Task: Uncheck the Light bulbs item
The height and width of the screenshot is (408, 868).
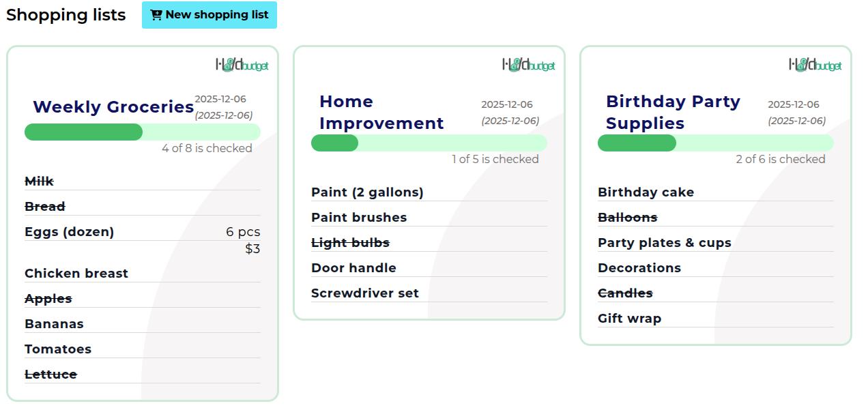Action: point(349,242)
